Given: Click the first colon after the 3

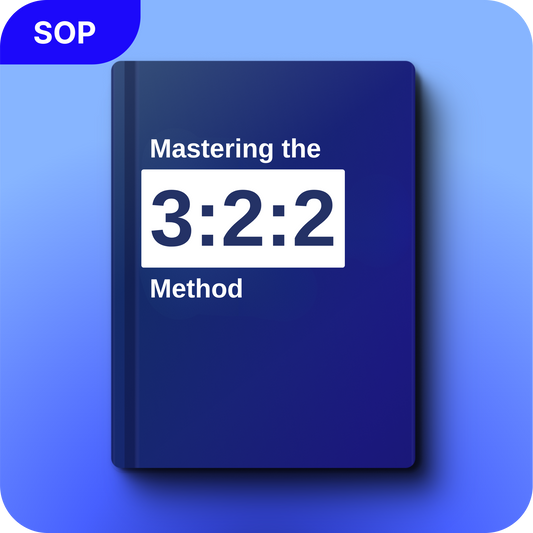Looking at the screenshot, I should point(207,225).
